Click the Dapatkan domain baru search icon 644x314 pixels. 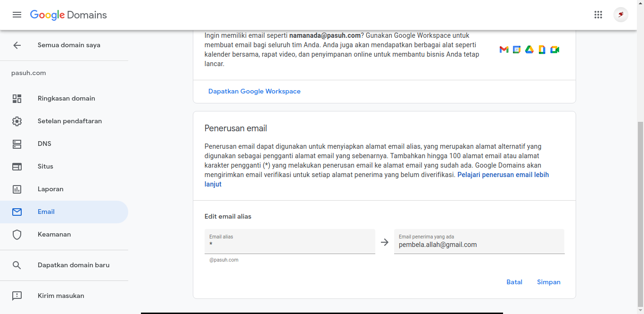coord(17,265)
